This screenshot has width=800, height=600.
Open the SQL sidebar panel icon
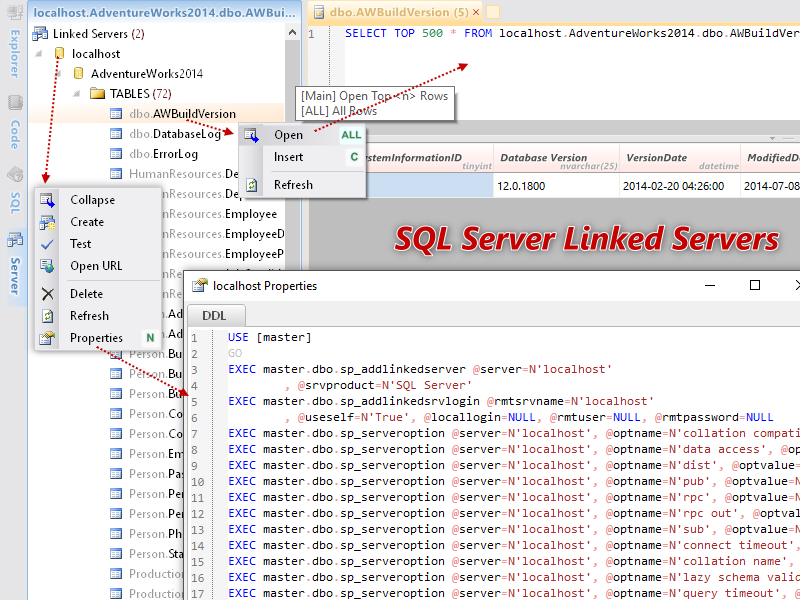tap(15, 175)
